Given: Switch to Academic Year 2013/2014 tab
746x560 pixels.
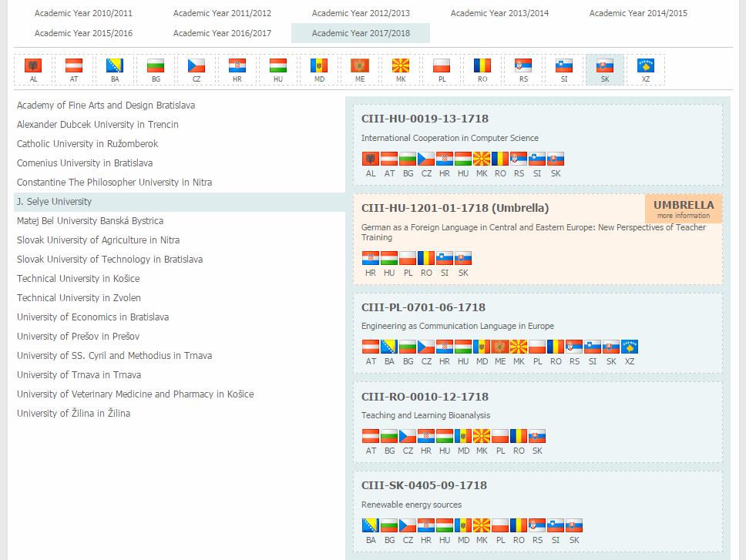Looking at the screenshot, I should coord(499,13).
